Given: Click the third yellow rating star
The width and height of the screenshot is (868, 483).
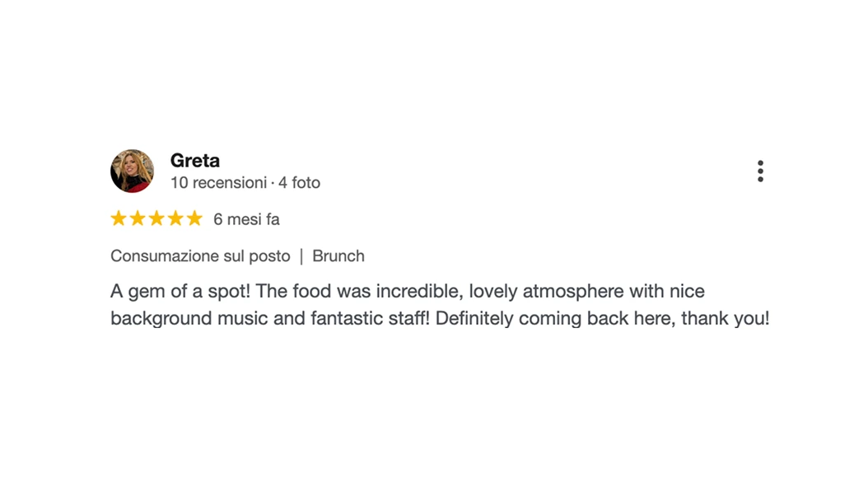Looking at the screenshot, I should click(x=156, y=218).
